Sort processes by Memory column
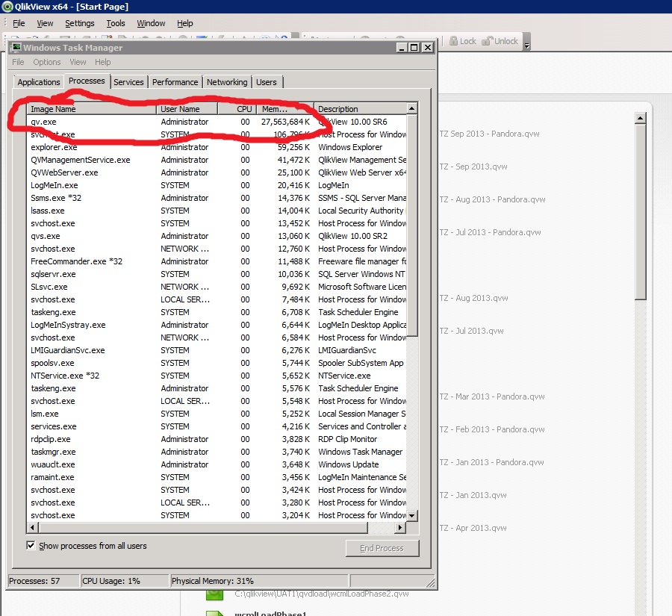The height and width of the screenshot is (616, 672). click(x=285, y=109)
